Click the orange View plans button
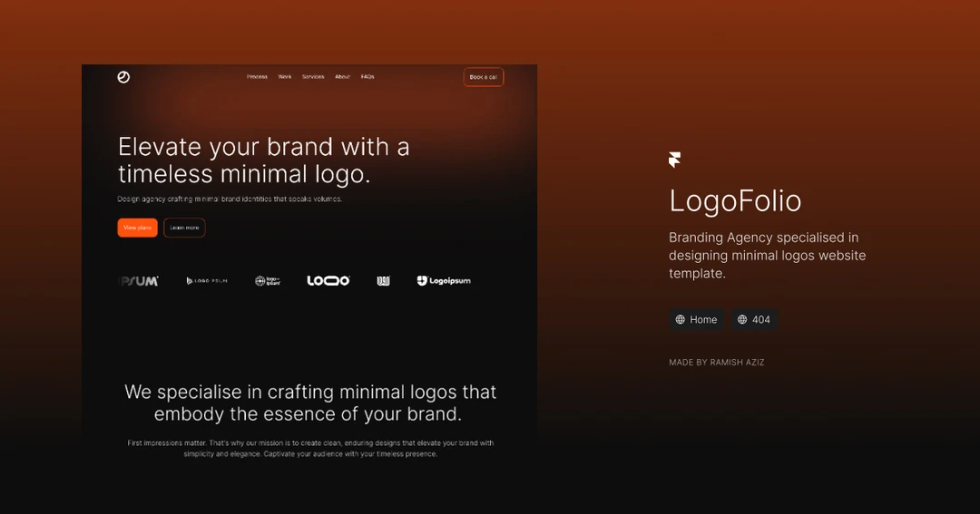The height and width of the screenshot is (514, 980). (x=138, y=228)
